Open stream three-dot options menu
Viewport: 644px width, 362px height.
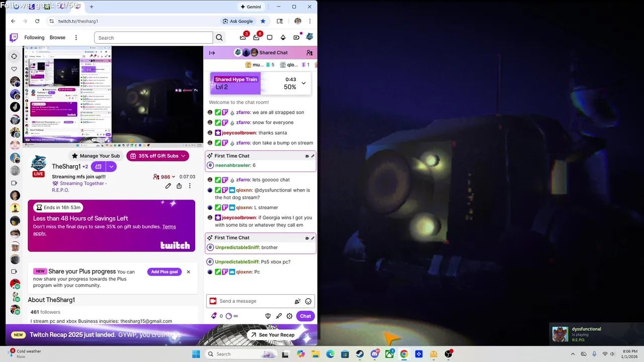click(190, 186)
